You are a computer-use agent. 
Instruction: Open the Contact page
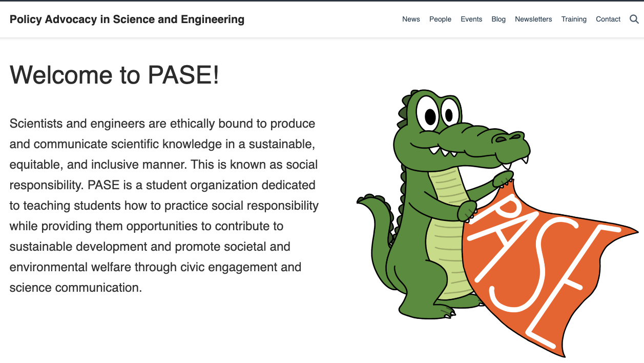click(x=608, y=19)
